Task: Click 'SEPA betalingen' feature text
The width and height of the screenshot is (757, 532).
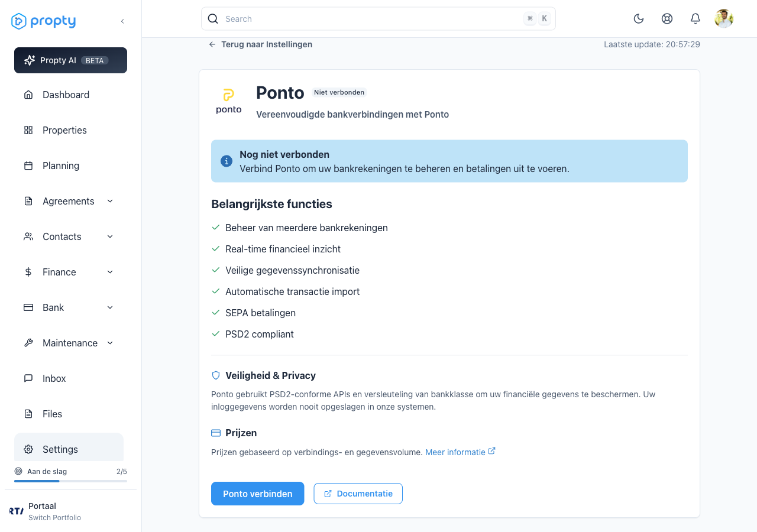Action: (x=260, y=313)
